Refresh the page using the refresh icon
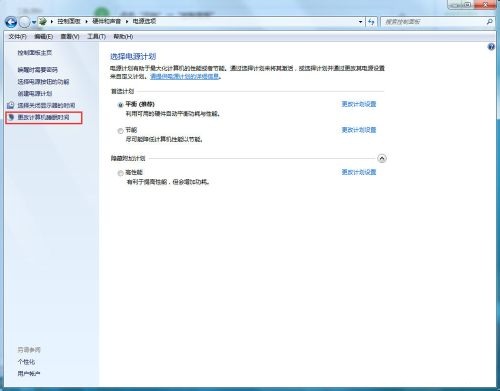 coord(371,22)
